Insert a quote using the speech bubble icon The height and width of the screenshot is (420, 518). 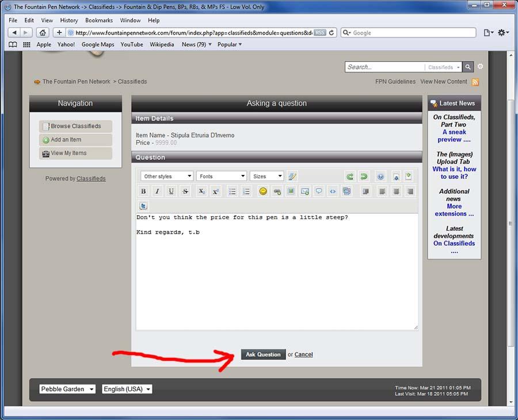319,192
